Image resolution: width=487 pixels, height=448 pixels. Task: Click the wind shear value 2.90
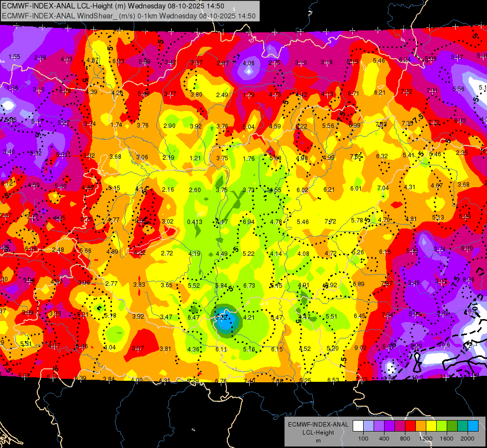[170, 126]
